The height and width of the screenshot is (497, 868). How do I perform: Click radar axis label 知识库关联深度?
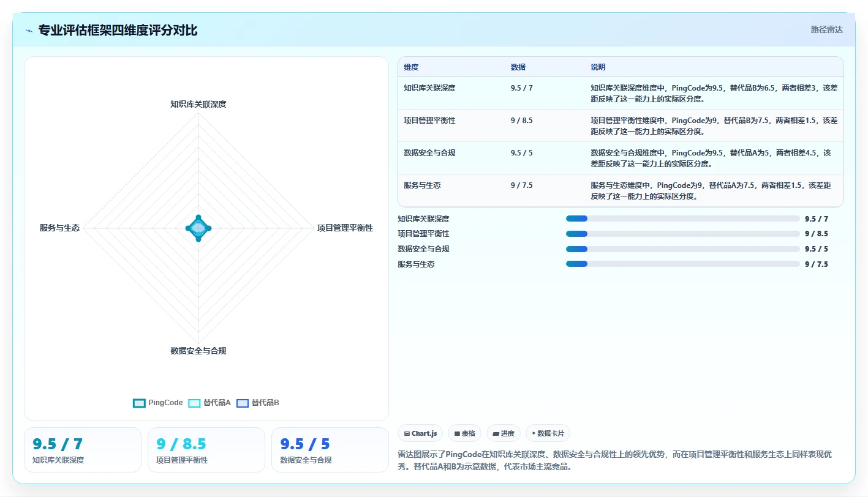pyautogui.click(x=198, y=105)
